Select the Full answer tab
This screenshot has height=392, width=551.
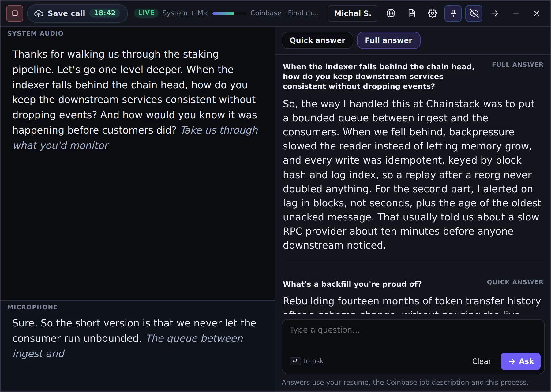click(389, 40)
